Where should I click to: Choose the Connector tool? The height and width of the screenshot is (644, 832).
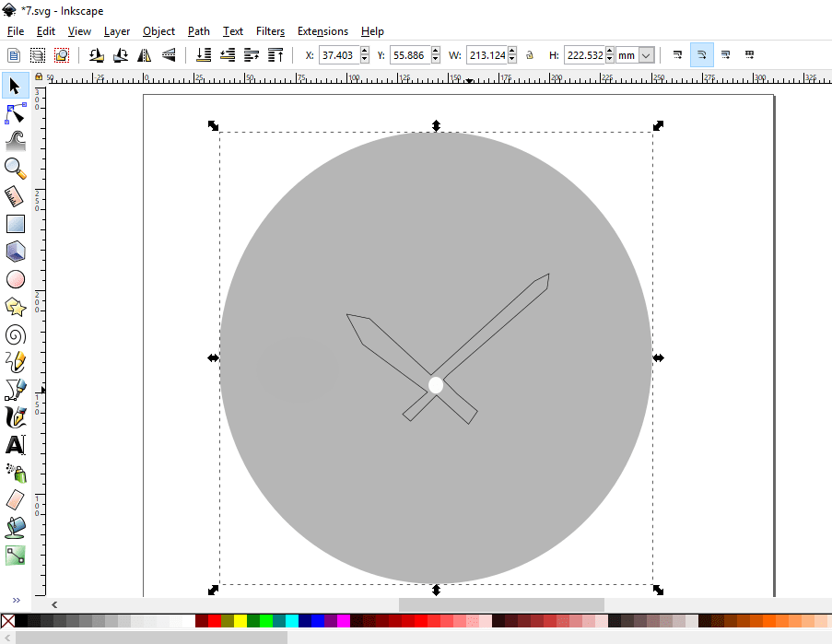pyautogui.click(x=16, y=556)
